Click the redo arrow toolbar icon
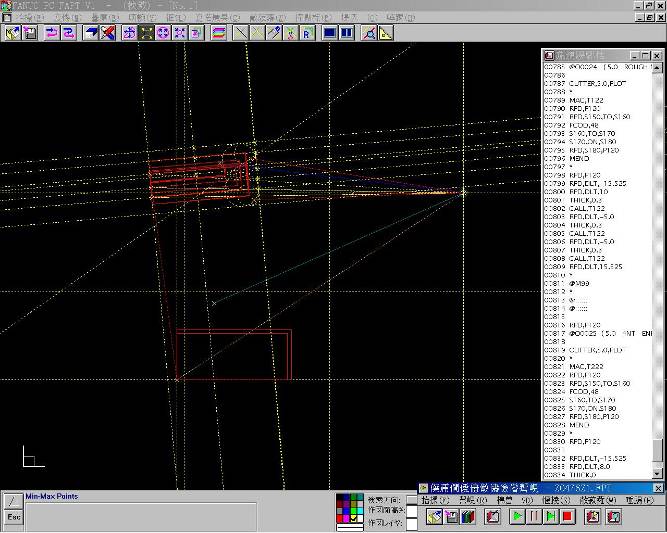The height and width of the screenshot is (533, 667). click(68, 33)
